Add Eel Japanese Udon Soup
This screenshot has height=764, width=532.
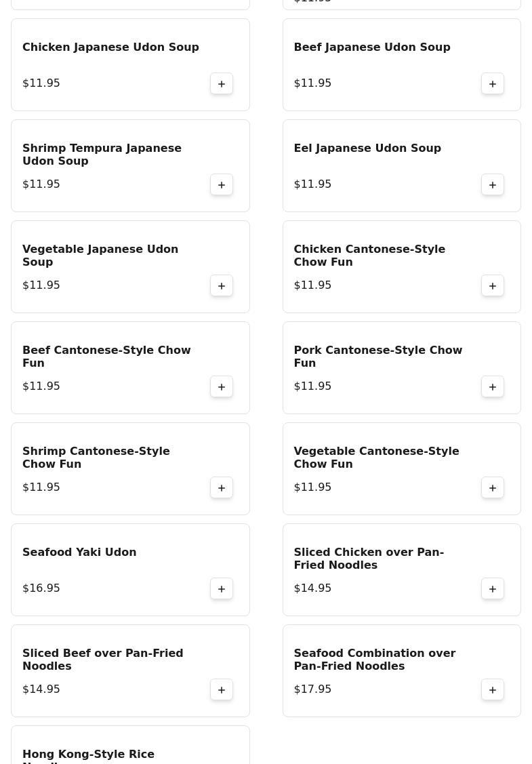(x=493, y=184)
